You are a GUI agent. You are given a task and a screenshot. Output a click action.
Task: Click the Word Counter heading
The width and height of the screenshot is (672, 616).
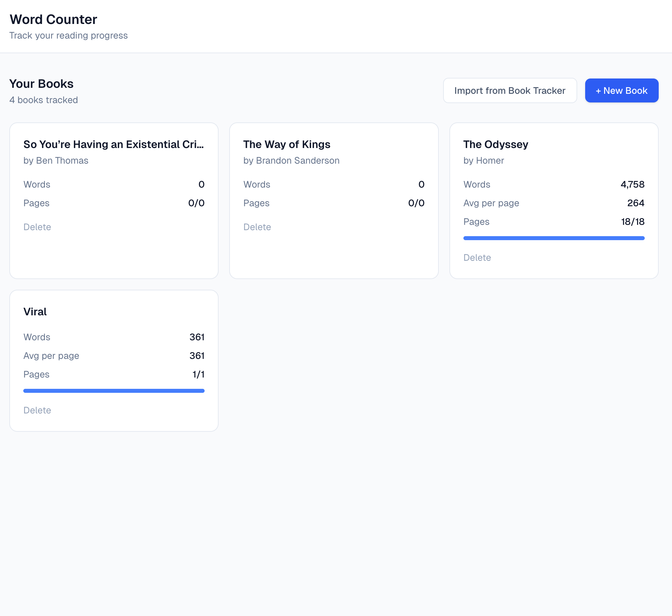click(53, 19)
